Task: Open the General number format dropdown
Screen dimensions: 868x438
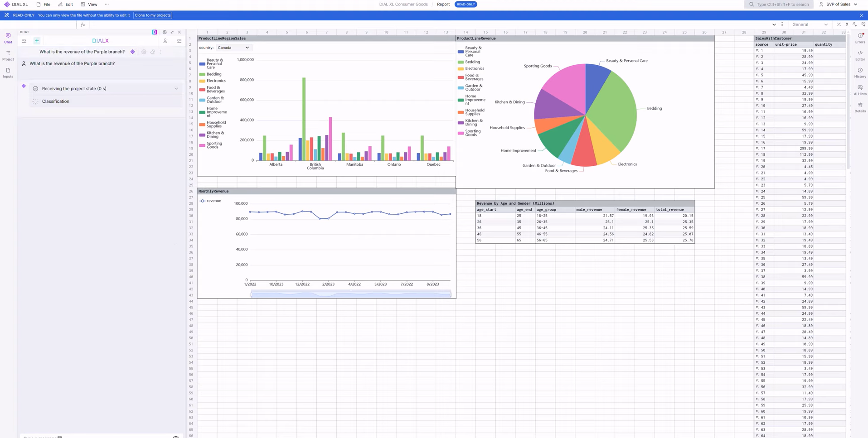Action: [x=810, y=24]
